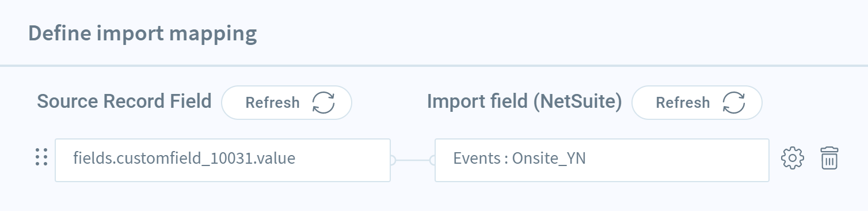Open NetSuite field options in the Onsite_YN box
868x211 pixels.
[x=602, y=160]
